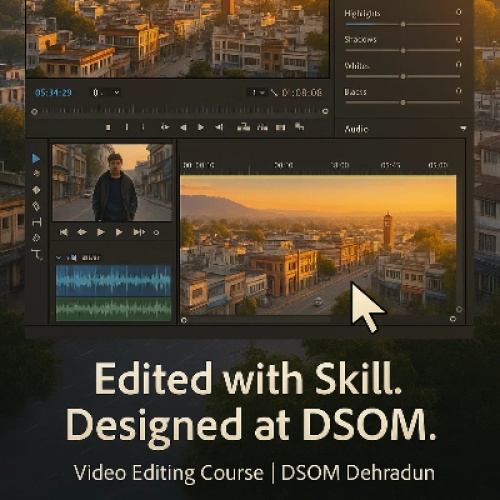Click the film-frame export icon in transport row
Screen dimensions: 500x500
281,127
